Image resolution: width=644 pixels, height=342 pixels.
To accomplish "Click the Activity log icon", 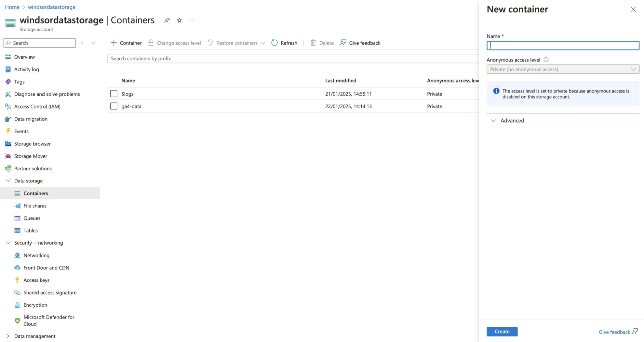I will point(8,69).
